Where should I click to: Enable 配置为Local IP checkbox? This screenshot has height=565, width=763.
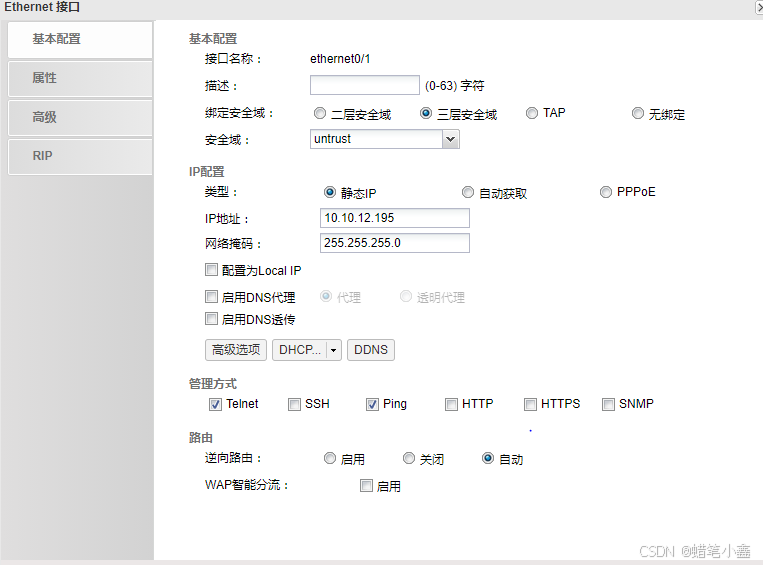(x=211, y=270)
